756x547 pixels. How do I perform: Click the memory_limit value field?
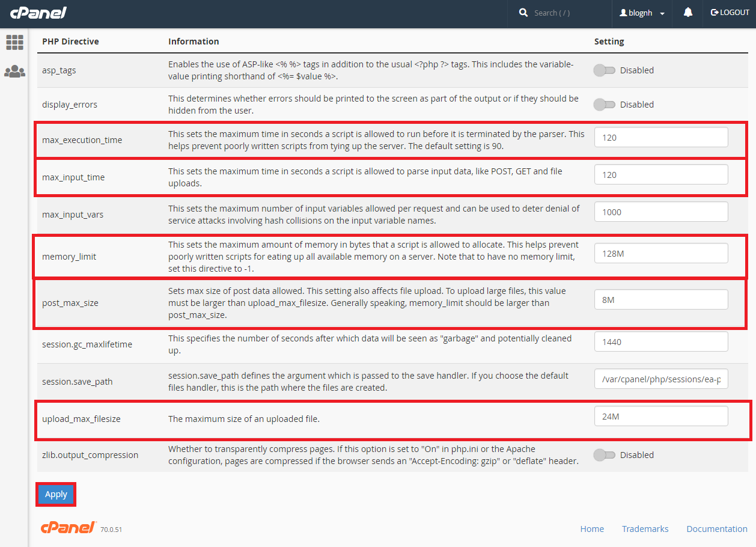661,254
